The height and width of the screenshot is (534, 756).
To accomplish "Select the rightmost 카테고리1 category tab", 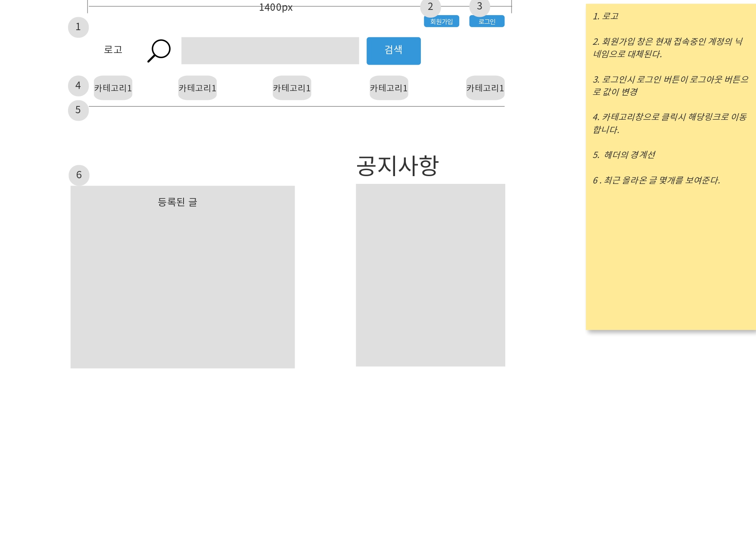I will (x=485, y=88).
